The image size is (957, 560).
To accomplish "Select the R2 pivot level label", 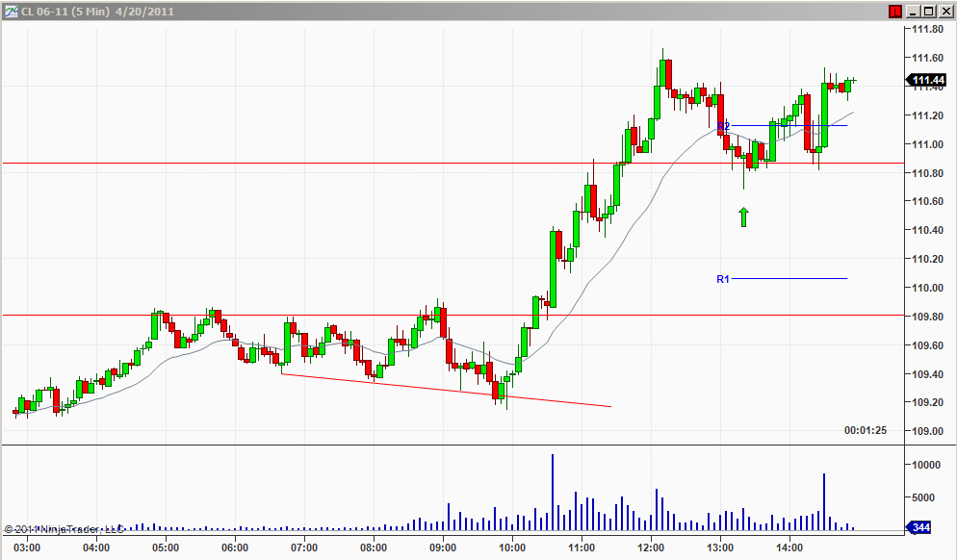I will coord(723,126).
